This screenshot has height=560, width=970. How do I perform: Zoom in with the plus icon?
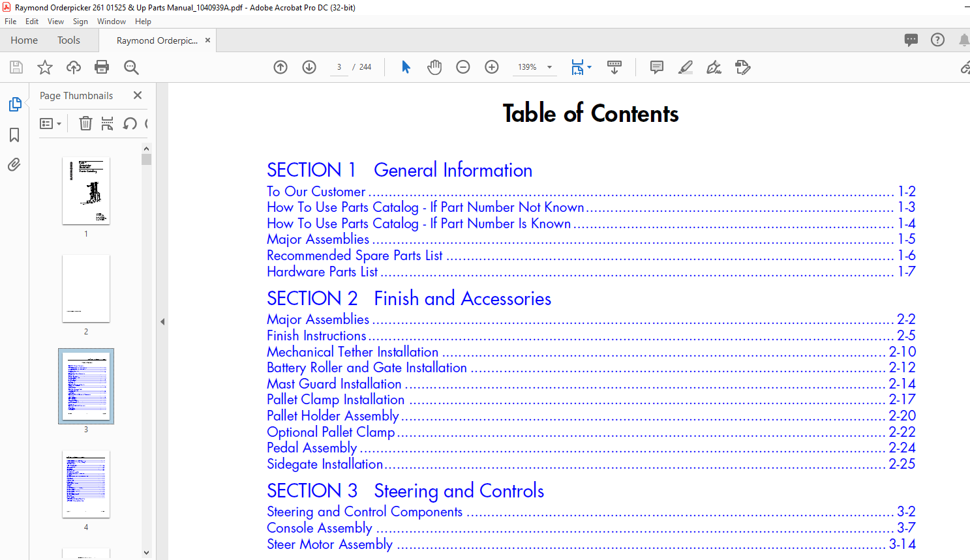[492, 67]
